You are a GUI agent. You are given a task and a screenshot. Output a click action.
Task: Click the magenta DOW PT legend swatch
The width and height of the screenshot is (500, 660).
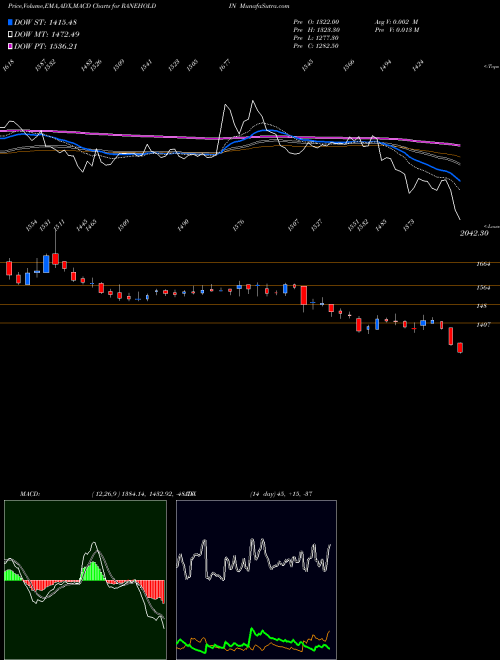[x=10, y=46]
